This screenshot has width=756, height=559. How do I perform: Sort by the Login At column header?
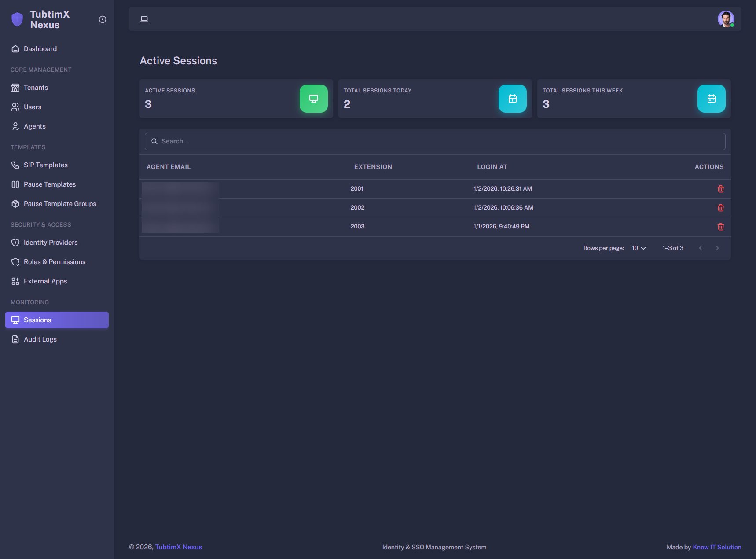coord(492,167)
